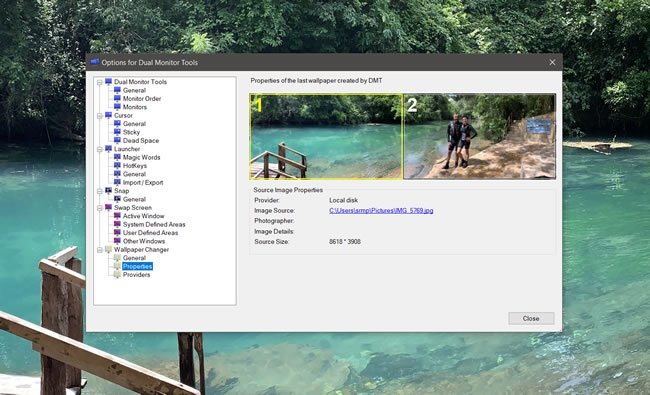This screenshot has width=650, height=395.
Task: Click the Other Windows item icon
Action: pos(117,241)
